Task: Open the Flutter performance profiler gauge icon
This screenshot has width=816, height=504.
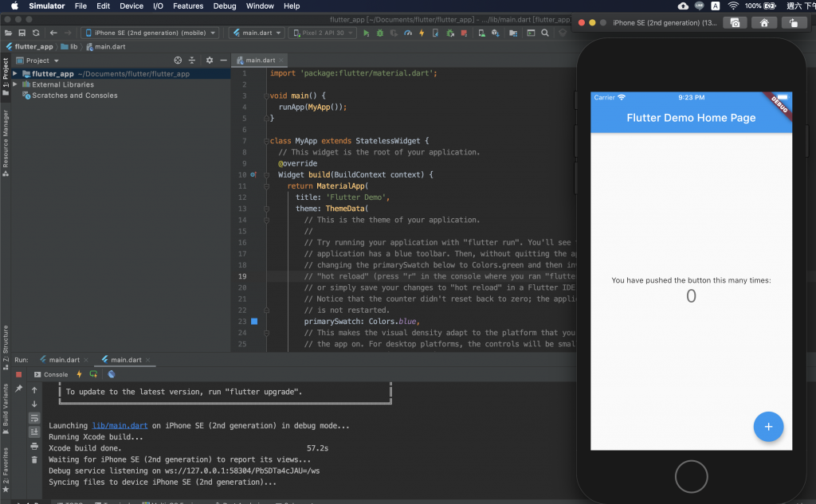Action: [408, 33]
